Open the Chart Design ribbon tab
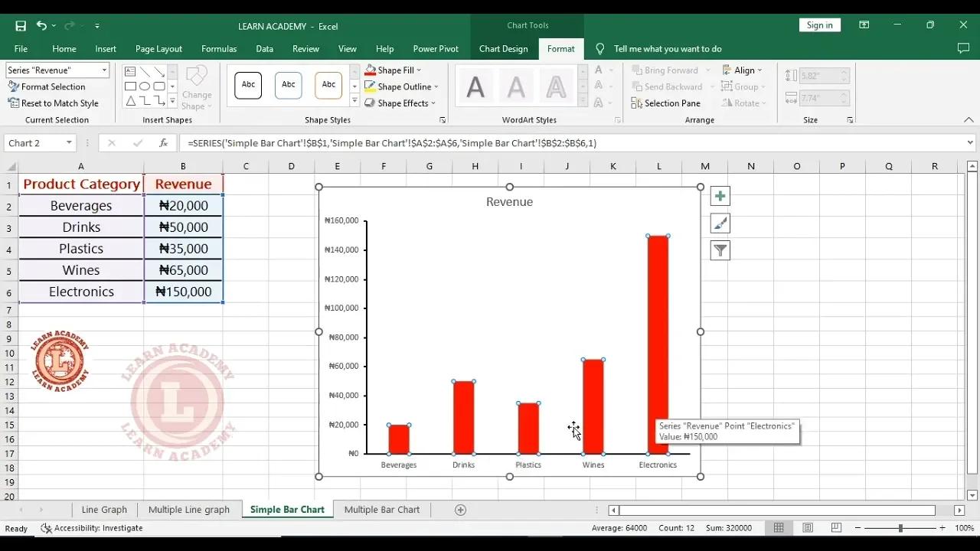Screen dimensions: 980x551 click(x=503, y=49)
